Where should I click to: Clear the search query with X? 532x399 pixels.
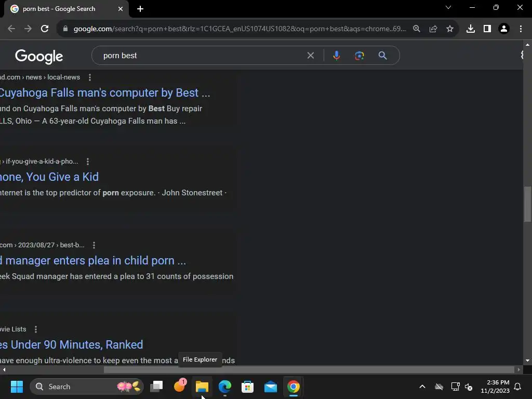click(x=311, y=55)
